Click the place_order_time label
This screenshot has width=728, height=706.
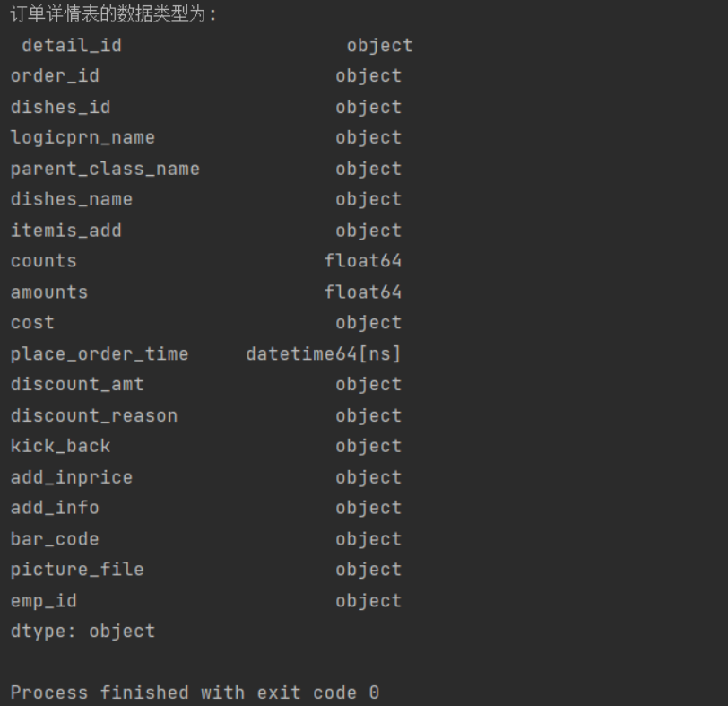[100, 354]
